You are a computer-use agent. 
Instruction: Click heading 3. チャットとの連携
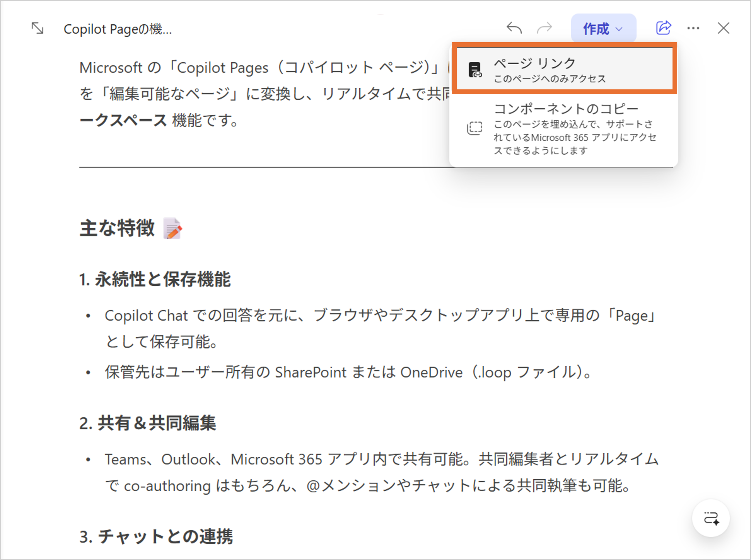[x=156, y=537]
